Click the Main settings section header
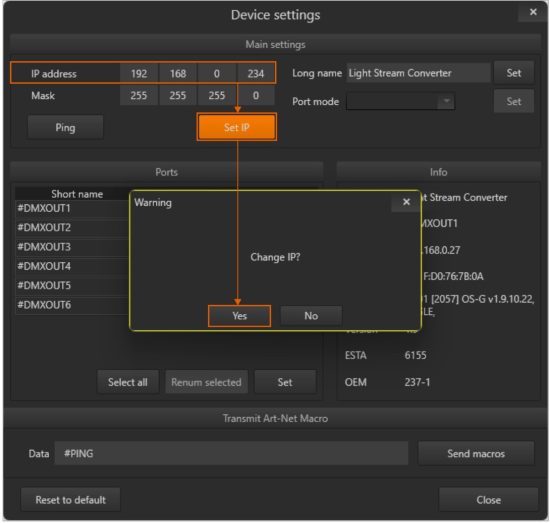The image size is (550, 523). (x=275, y=44)
